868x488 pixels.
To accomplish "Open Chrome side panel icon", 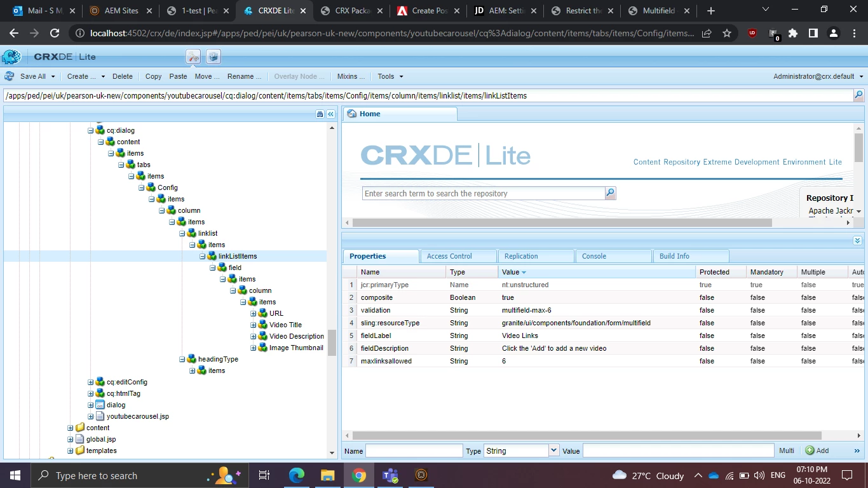I will 813,33.
